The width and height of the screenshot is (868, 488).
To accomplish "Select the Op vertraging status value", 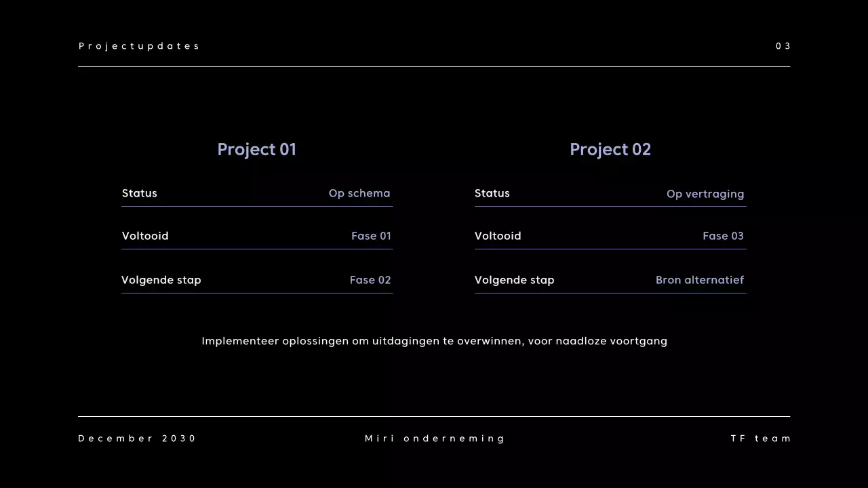I will 705,194.
